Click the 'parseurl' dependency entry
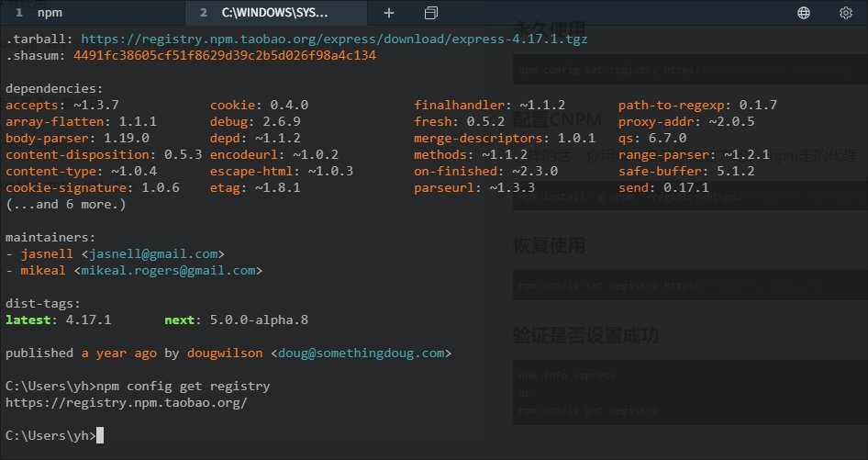This screenshot has width=868, height=460. tap(474, 188)
